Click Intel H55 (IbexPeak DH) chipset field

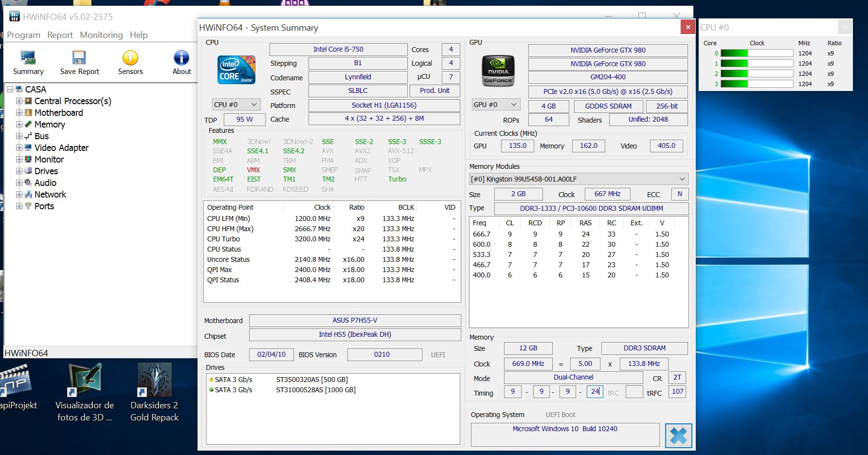(x=355, y=335)
